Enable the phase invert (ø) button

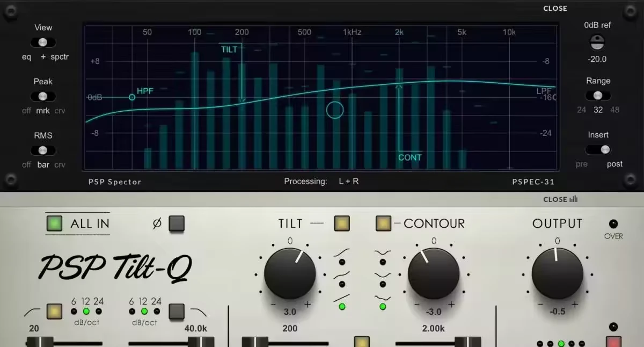[x=177, y=223]
